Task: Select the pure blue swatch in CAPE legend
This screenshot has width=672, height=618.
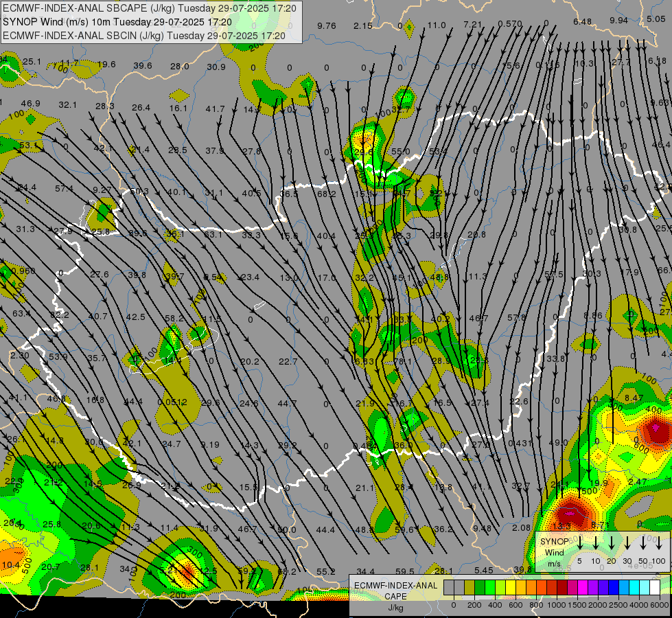Action: pos(613,588)
